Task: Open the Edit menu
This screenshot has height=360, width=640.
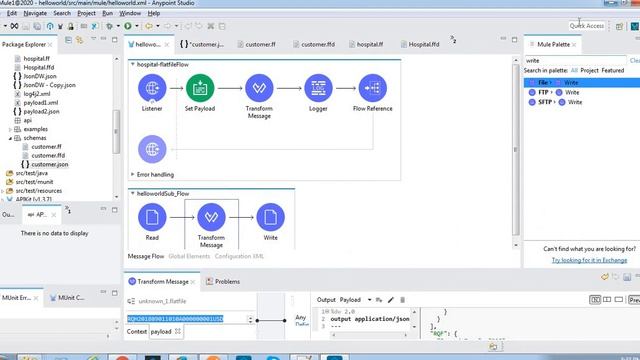Action: pos(12,13)
